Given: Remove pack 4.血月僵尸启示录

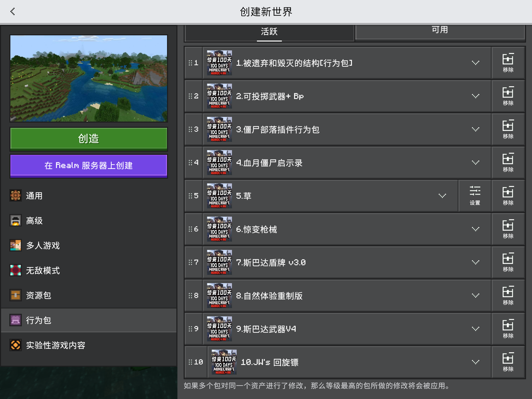Looking at the screenshot, I should (x=508, y=163).
